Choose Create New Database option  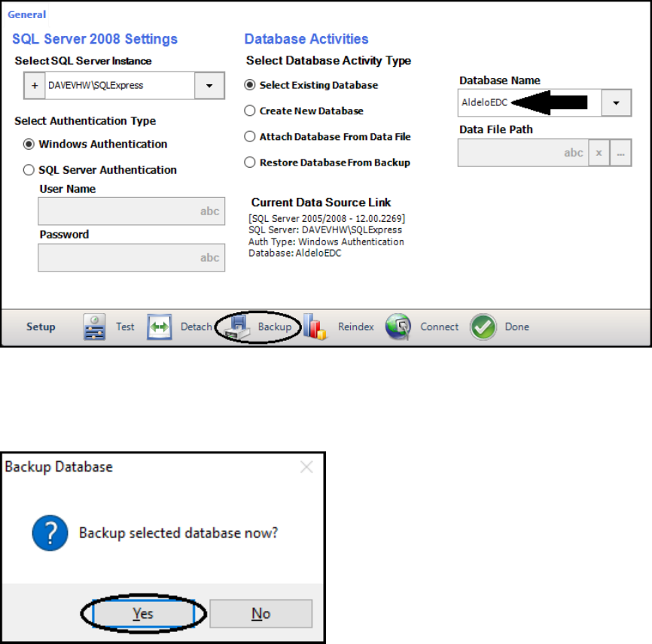point(249,111)
